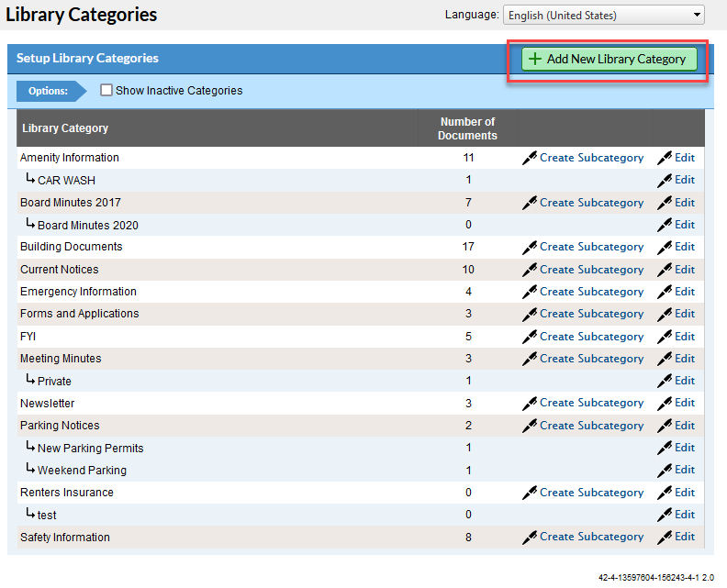Click Create Subcategory pencil icon for Meeting Minutes

(x=530, y=359)
